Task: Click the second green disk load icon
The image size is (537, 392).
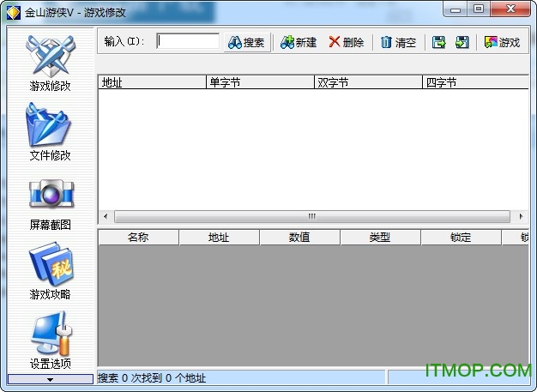Action: pyautogui.click(x=462, y=42)
